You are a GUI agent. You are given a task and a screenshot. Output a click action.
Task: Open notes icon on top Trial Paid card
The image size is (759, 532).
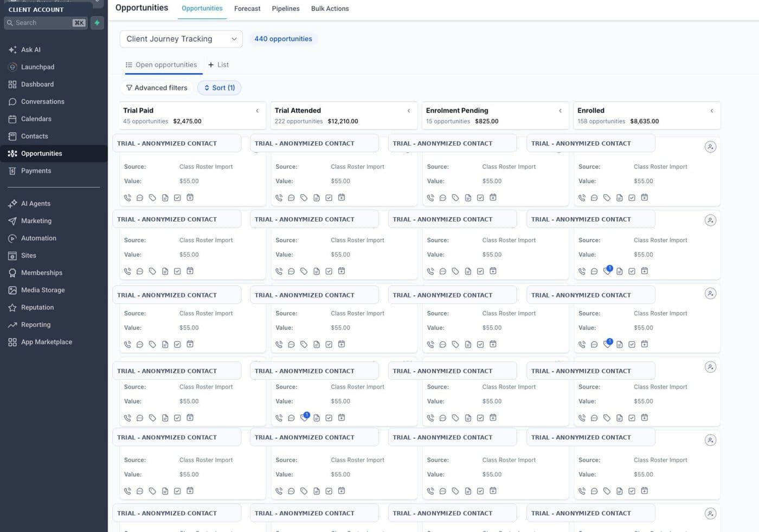(165, 198)
